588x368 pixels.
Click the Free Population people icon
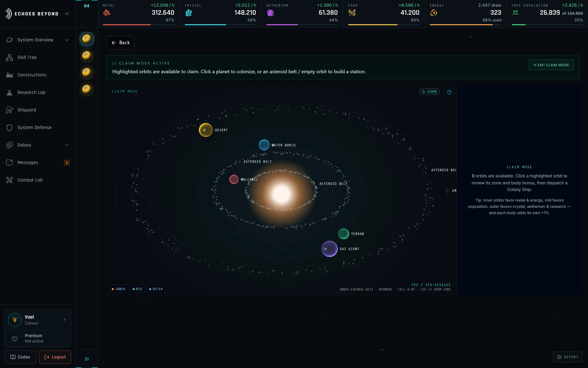pos(515,13)
